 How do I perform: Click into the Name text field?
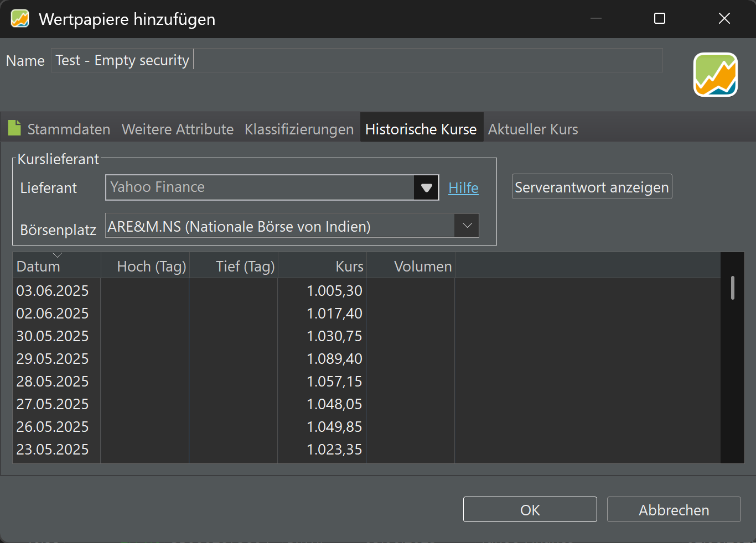pos(357,60)
